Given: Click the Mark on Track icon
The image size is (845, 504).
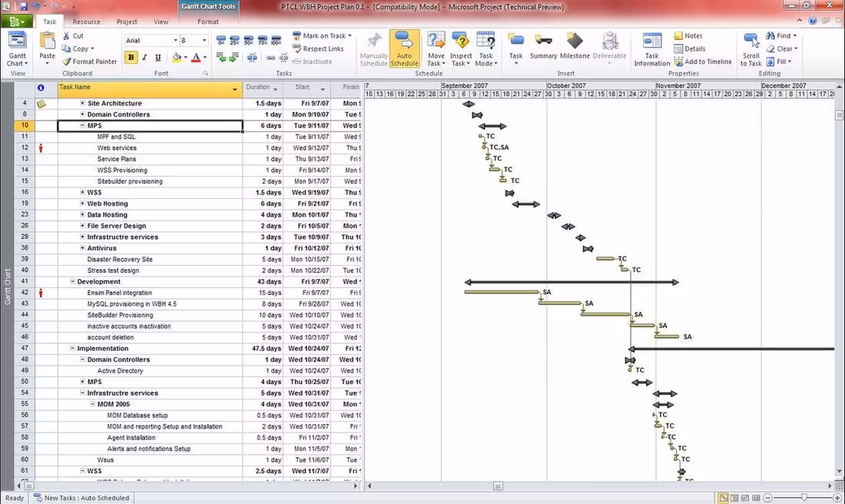Looking at the screenshot, I should click(323, 35).
